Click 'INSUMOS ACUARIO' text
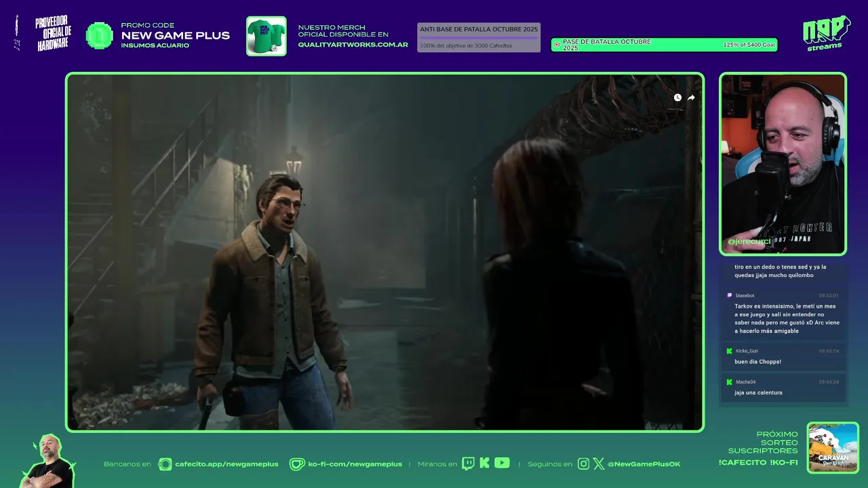Image resolution: width=868 pixels, height=488 pixels. 155,46
